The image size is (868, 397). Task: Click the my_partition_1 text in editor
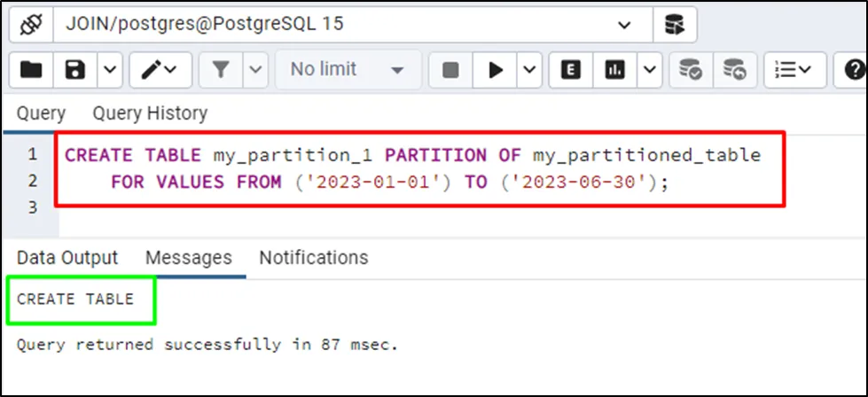293,155
